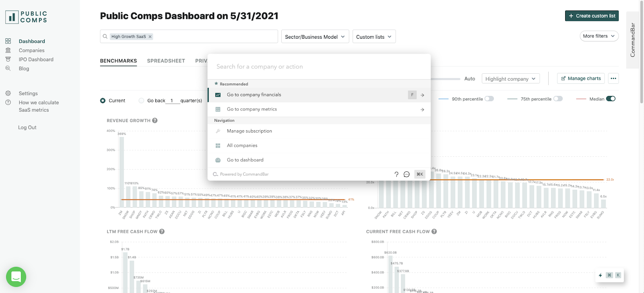644x293 pixels.
Task: Expand the Sector/Business Model dropdown
Action: click(315, 37)
